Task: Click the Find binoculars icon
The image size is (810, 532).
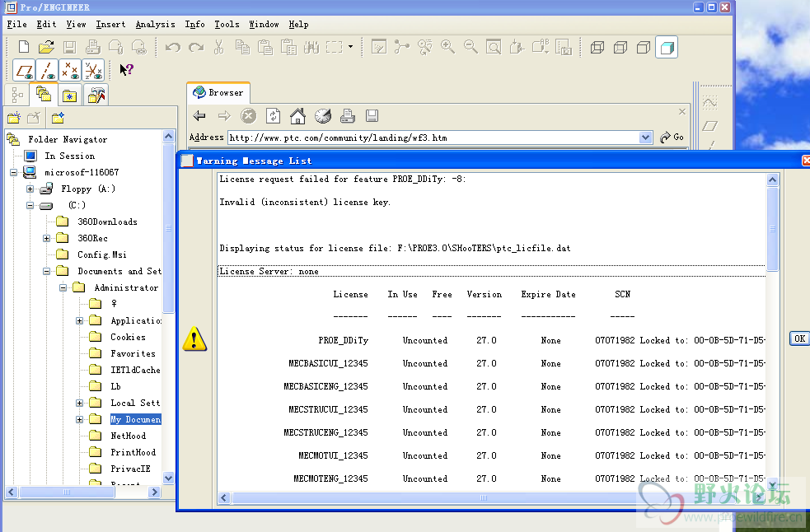Action: (x=311, y=48)
